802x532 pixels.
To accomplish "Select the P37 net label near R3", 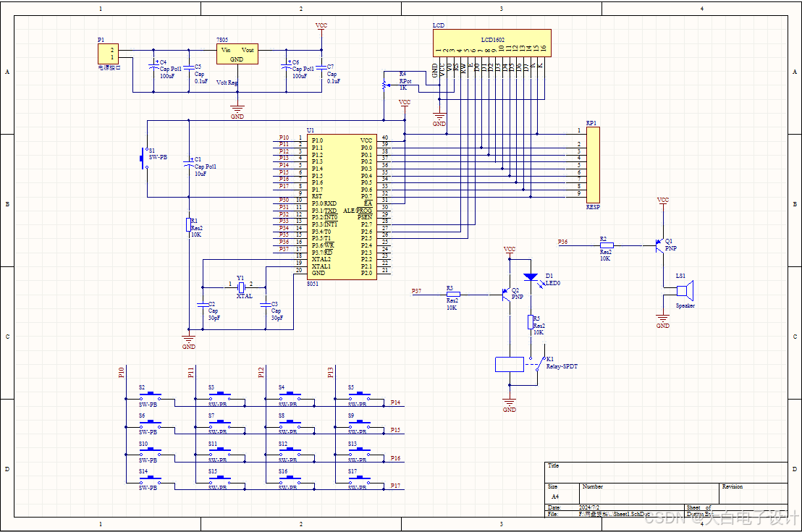I will point(416,290).
